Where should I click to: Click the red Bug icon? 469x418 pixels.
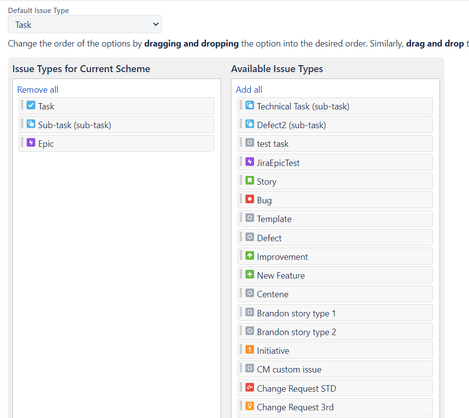(250, 199)
